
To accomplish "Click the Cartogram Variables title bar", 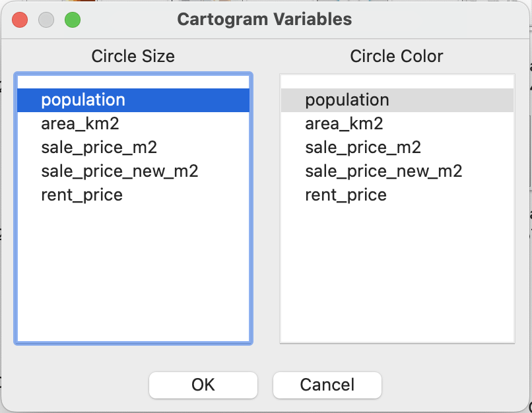I will tap(265, 19).
